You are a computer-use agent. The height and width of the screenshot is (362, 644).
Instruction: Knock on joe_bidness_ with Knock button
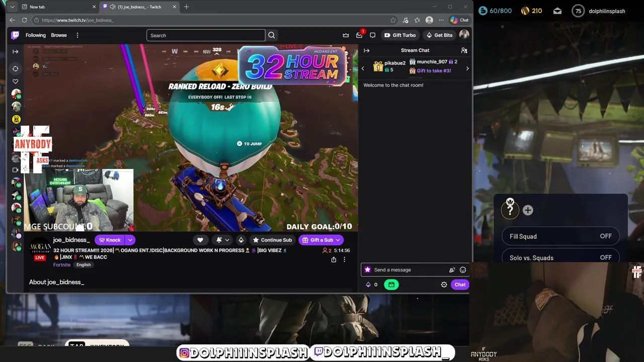110,240
